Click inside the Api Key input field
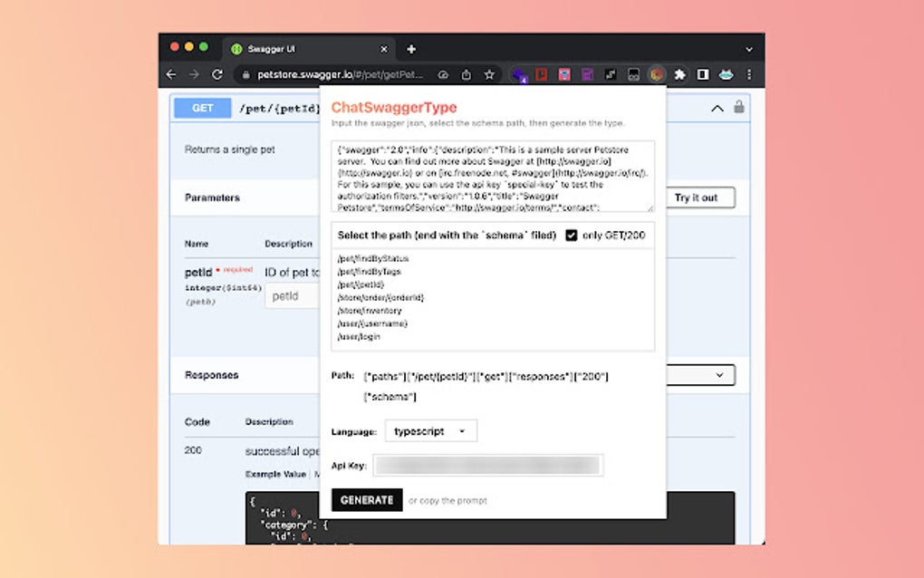924x578 pixels. tap(487, 465)
